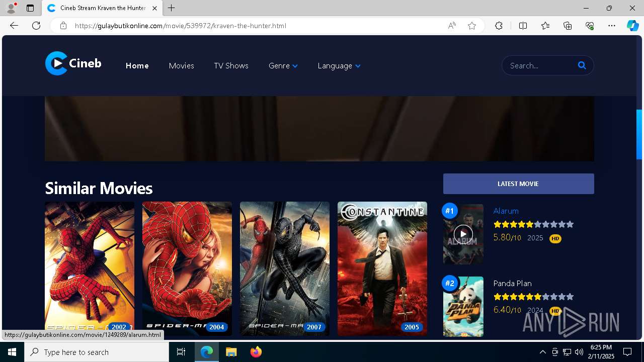Click the movie player area
Viewport: 644px width, 362px height.
(319, 129)
